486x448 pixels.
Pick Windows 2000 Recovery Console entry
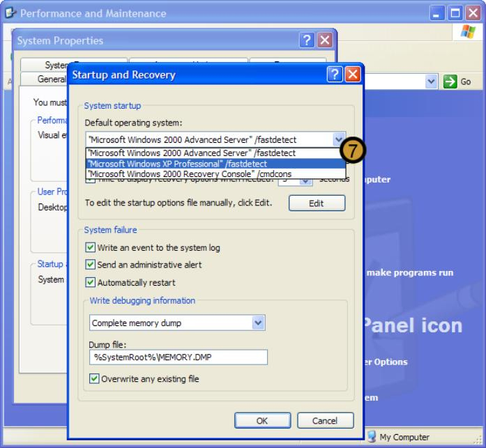tap(215, 173)
